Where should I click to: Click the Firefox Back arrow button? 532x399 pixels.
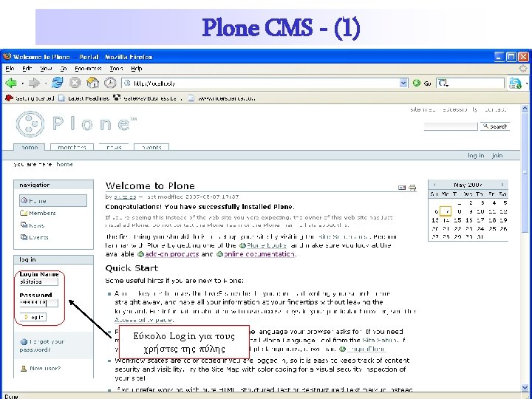pyautogui.click(x=11, y=83)
